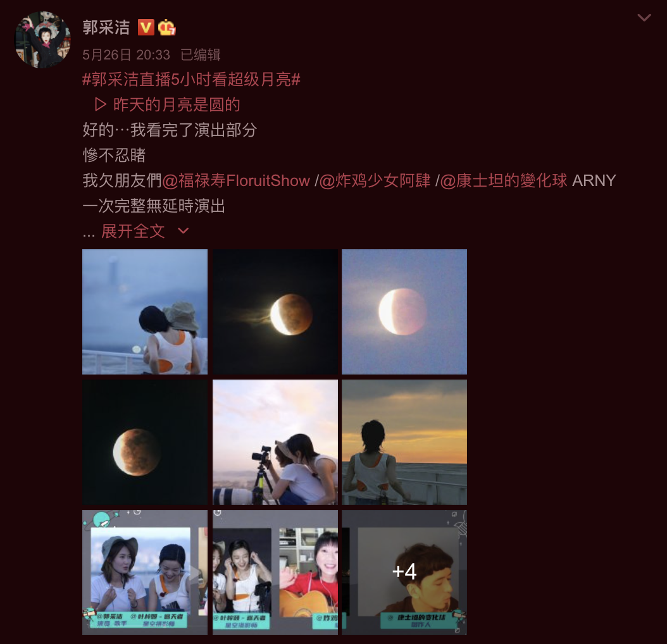Click the crown membership badge icon

coord(167,28)
